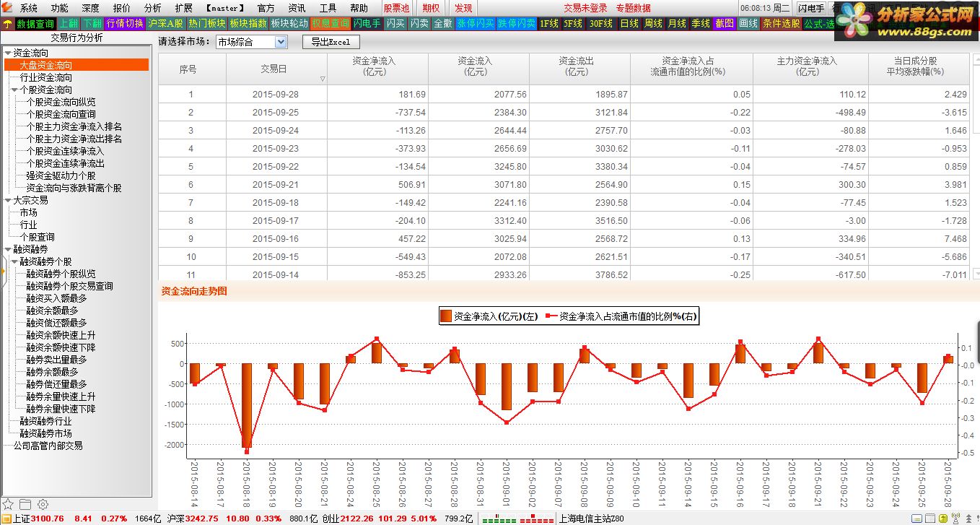This screenshot has height=525, width=980.
Task: Click 交易未登录 login status
Action: point(585,8)
